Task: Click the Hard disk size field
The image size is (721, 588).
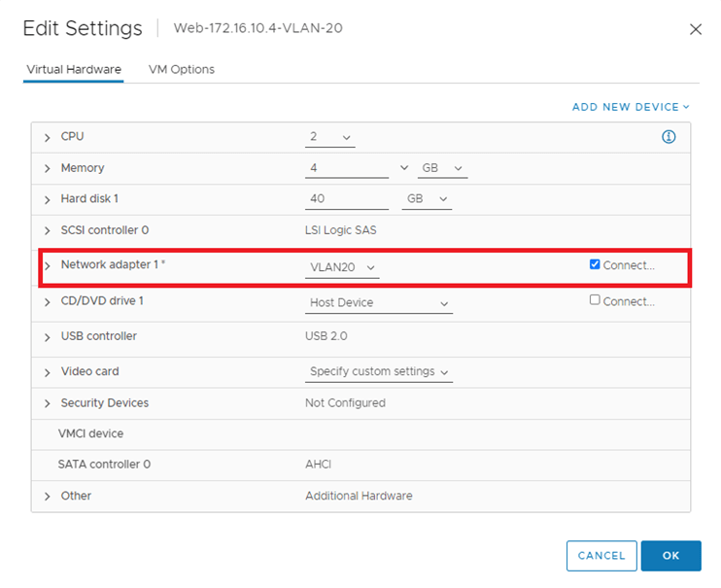Action: pyautogui.click(x=346, y=198)
